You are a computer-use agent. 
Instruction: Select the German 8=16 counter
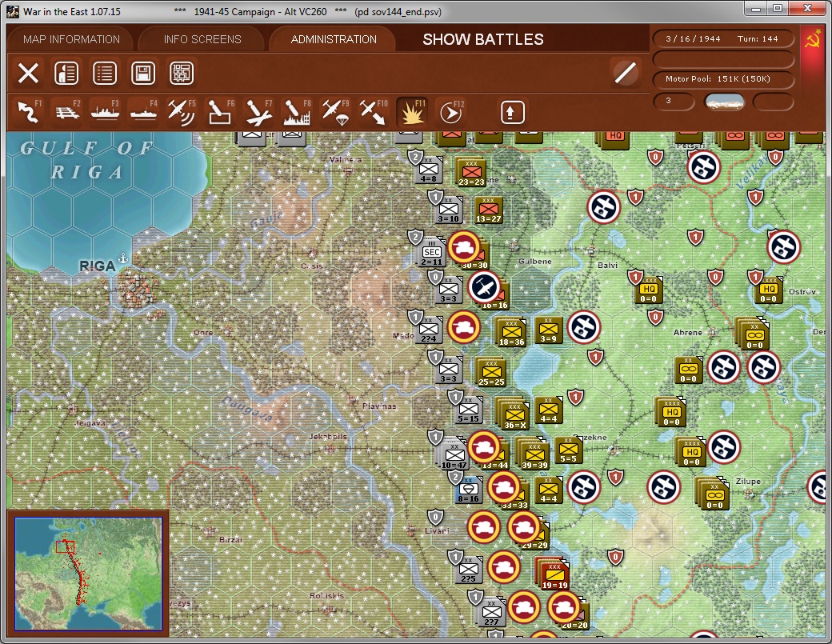coord(468,490)
